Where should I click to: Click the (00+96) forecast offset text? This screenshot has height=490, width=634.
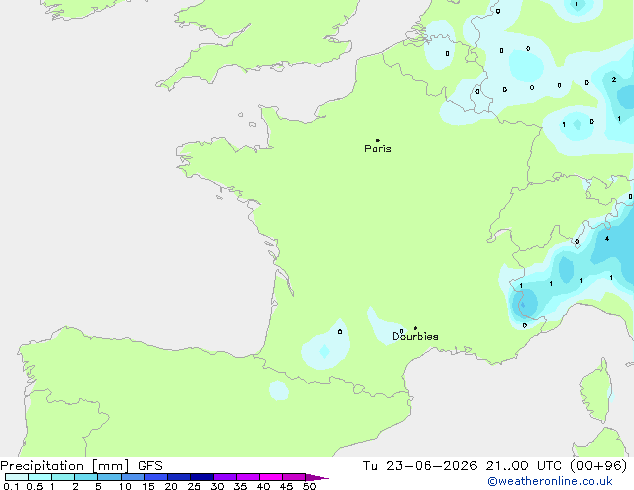(x=598, y=465)
